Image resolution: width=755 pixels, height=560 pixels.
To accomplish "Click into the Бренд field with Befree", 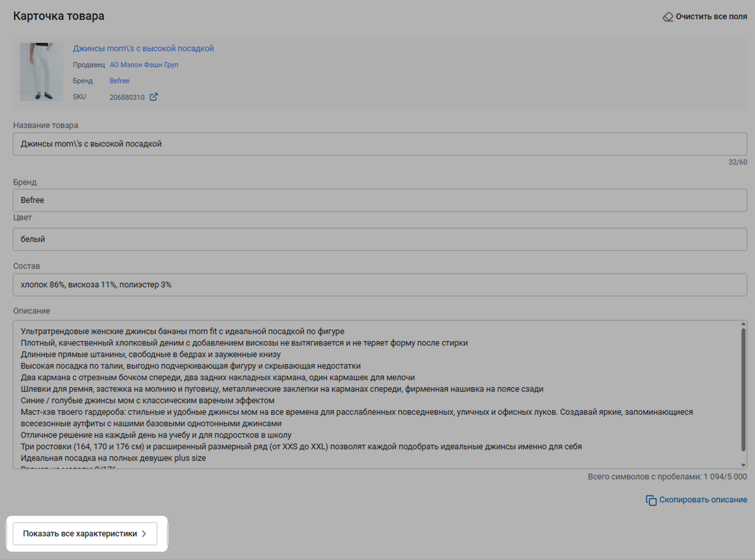I will [379, 200].
